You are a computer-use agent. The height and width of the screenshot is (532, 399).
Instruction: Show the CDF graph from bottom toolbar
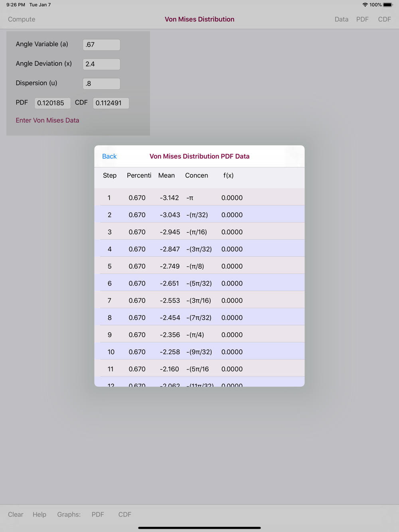point(125,514)
